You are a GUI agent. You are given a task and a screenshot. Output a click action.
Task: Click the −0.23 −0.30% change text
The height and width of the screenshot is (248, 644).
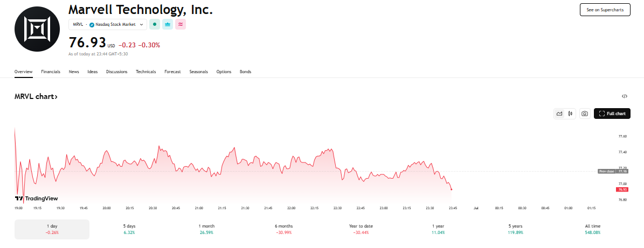pos(139,45)
